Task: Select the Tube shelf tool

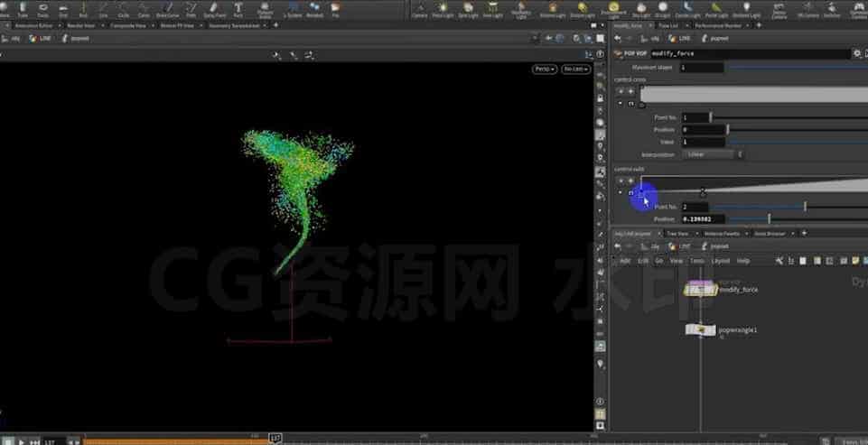Action: 23,9
